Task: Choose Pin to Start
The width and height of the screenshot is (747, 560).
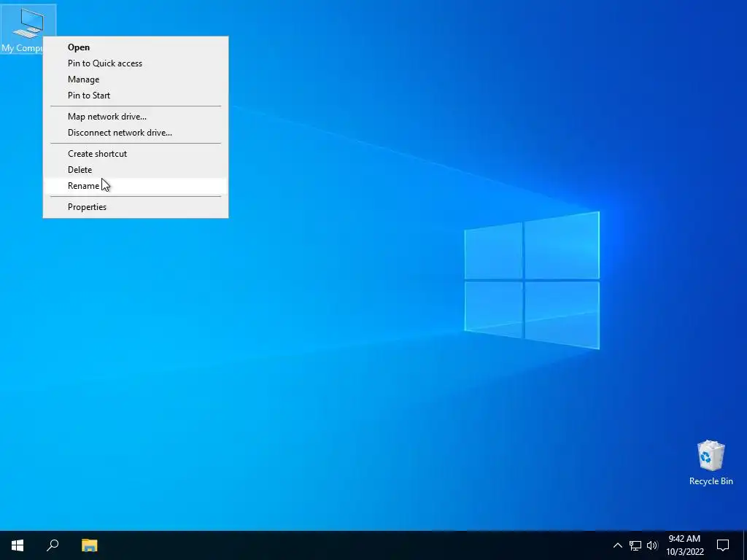Action: pos(136,96)
